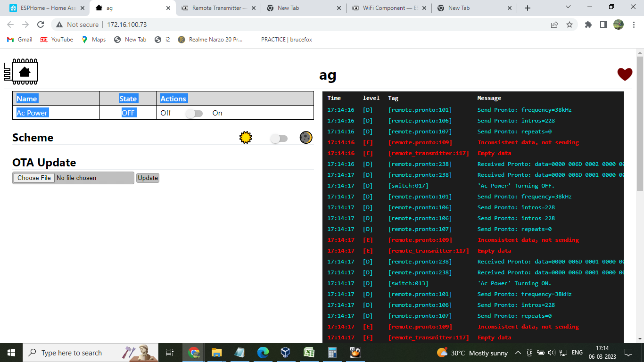The height and width of the screenshot is (362, 644).
Task: Open the VirtualBox icon in the taskbar
Action: pos(285,353)
